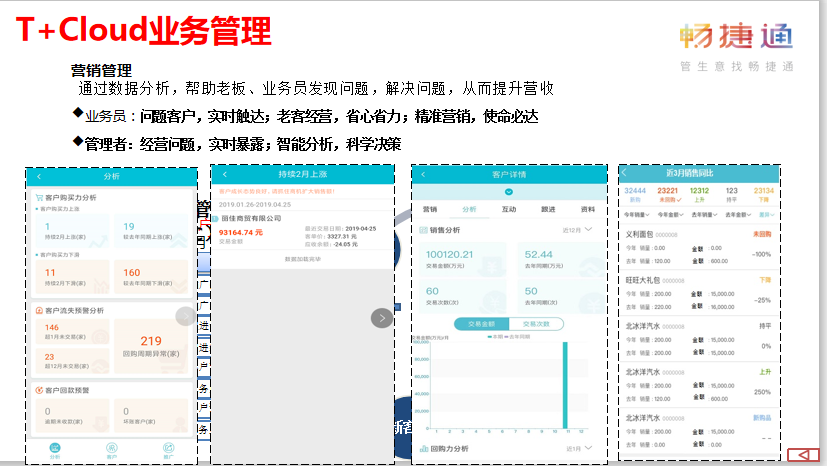Open the 北冰洋汽水 row marked 持平
827x466 pixels.
(699, 339)
